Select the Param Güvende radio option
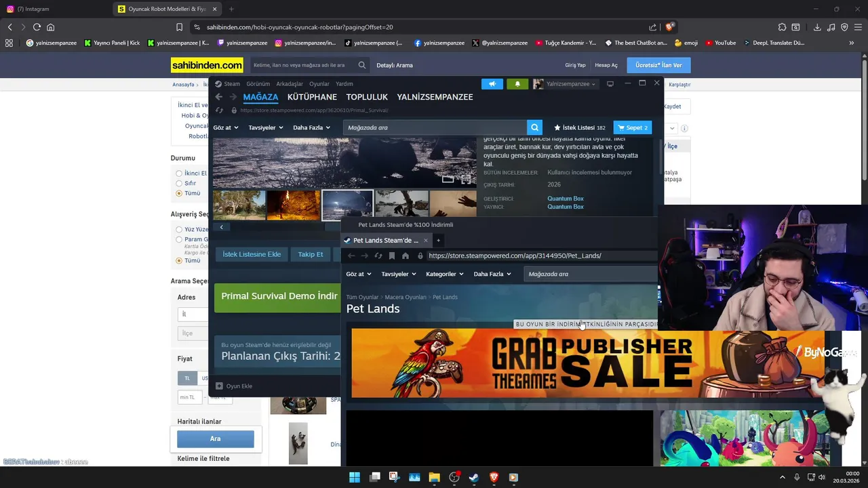This screenshot has width=868, height=488. [x=179, y=239]
